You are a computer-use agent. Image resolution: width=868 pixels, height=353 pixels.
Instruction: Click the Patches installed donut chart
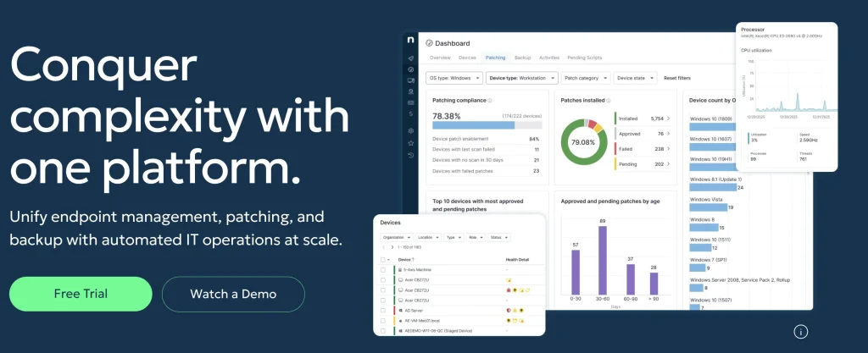point(583,142)
